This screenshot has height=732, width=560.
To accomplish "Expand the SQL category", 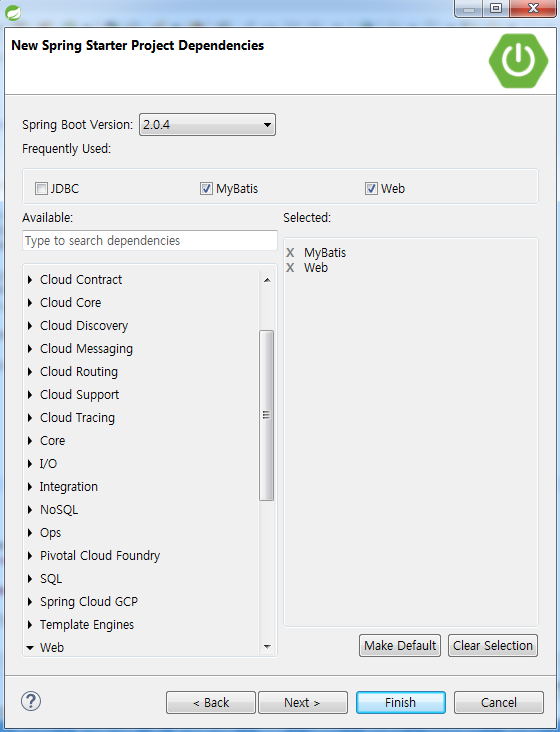I will [x=30, y=578].
